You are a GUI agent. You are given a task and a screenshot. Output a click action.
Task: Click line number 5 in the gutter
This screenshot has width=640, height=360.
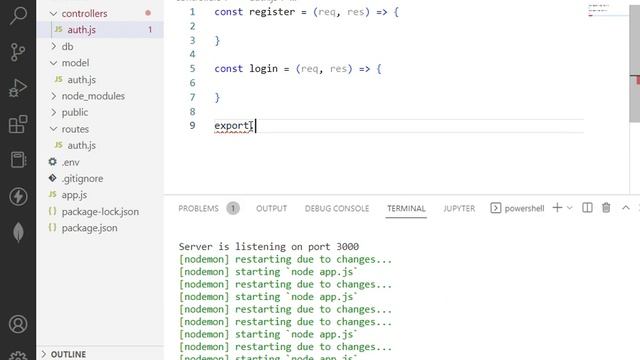pos(192,69)
